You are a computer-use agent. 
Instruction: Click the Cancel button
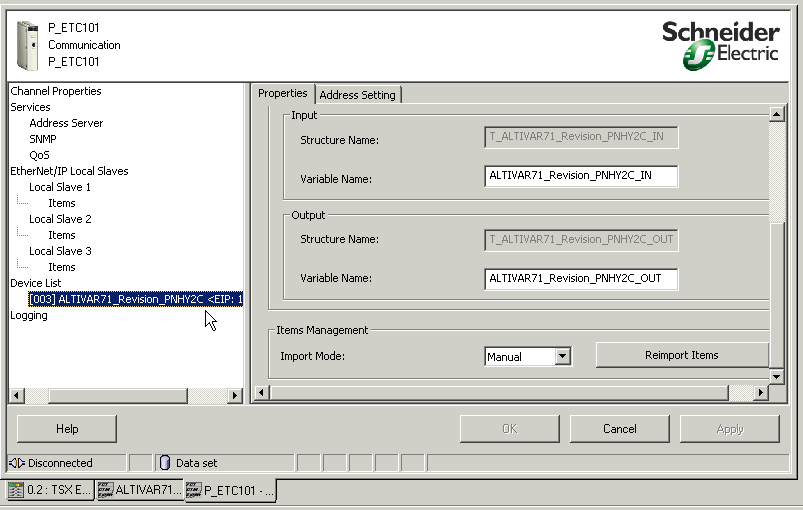pyautogui.click(x=620, y=429)
